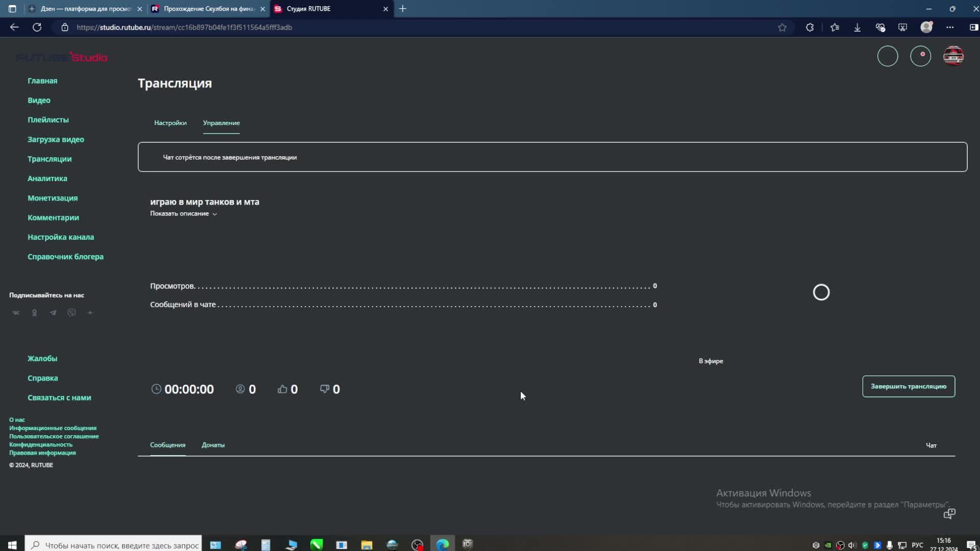Click the browser address bar URL
Viewport: 980px width, 551px height.
pyautogui.click(x=184, y=28)
